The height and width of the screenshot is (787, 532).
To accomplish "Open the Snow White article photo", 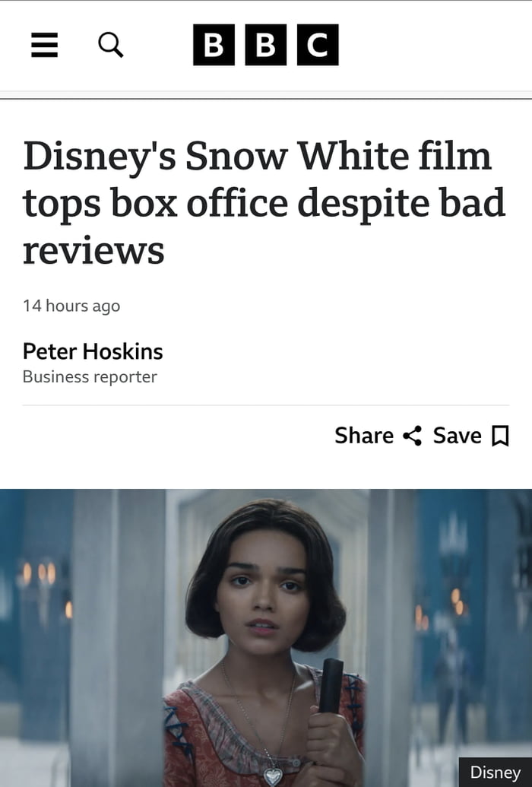I will click(266, 638).
